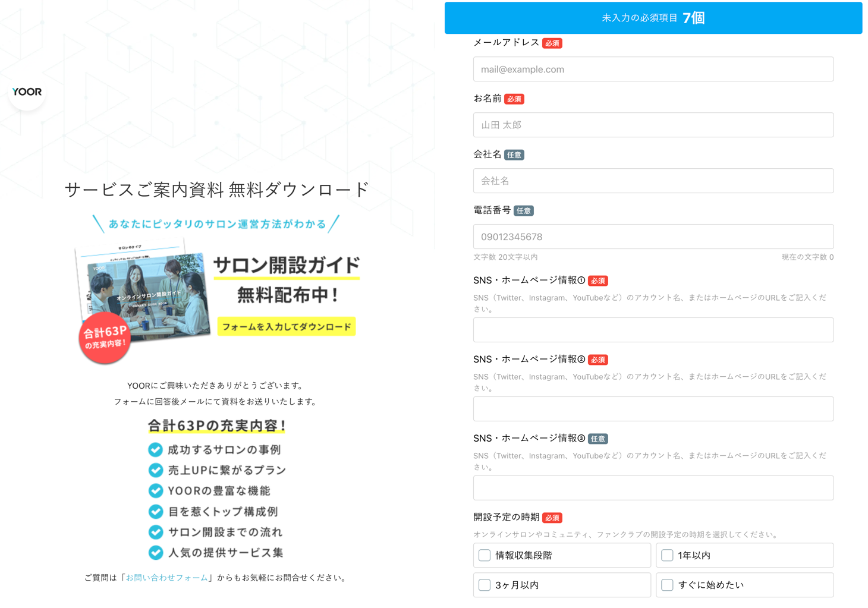Click checkmark icon beside YOORの豊富な機能
868x608 pixels.
tap(156, 491)
